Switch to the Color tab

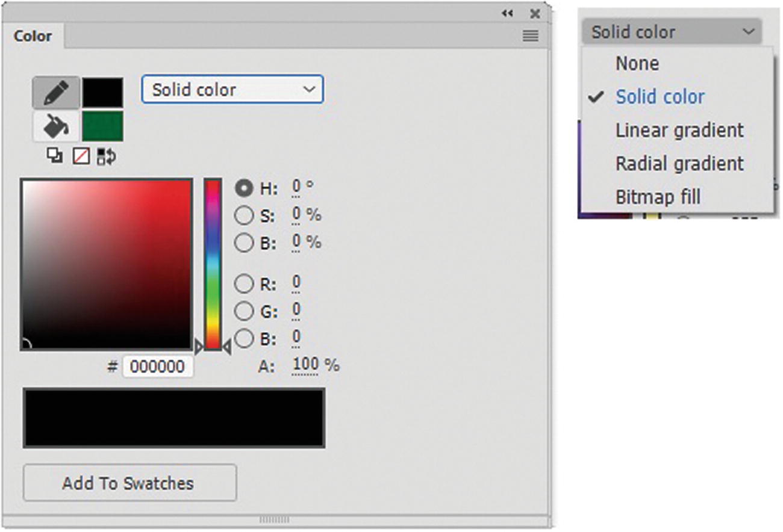click(x=33, y=36)
